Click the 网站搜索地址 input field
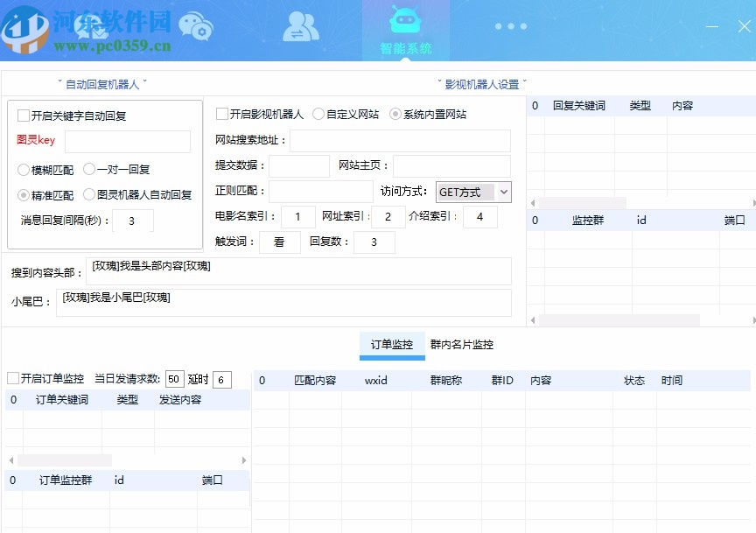The height and width of the screenshot is (533, 756). pyautogui.click(x=400, y=140)
